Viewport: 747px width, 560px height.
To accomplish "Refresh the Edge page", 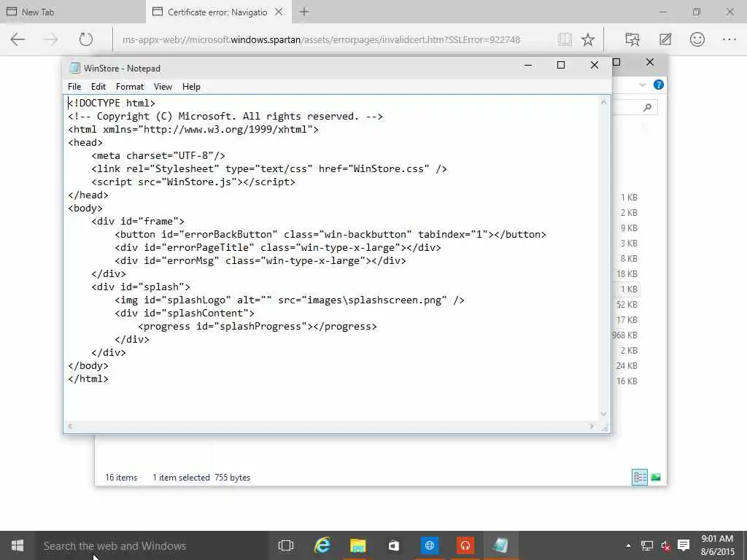I will [x=86, y=39].
